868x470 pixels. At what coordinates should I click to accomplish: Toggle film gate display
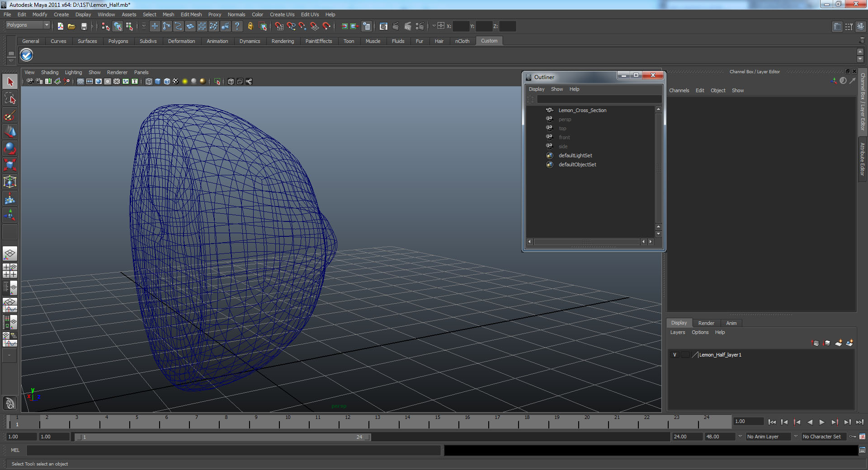tap(90, 81)
